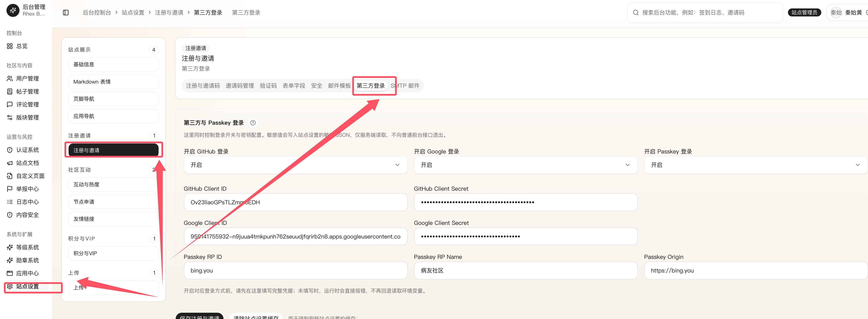
Task: Switch to 邮件模板 tab
Action: pyautogui.click(x=339, y=86)
